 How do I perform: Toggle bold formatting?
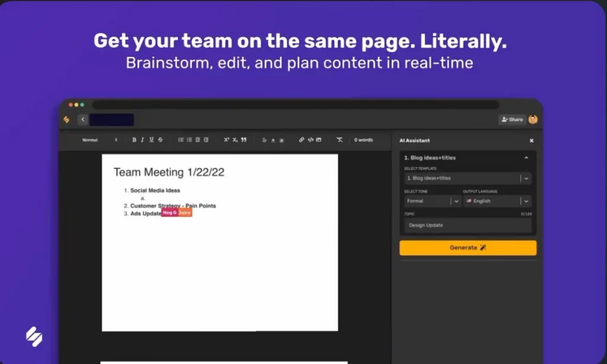click(x=134, y=140)
